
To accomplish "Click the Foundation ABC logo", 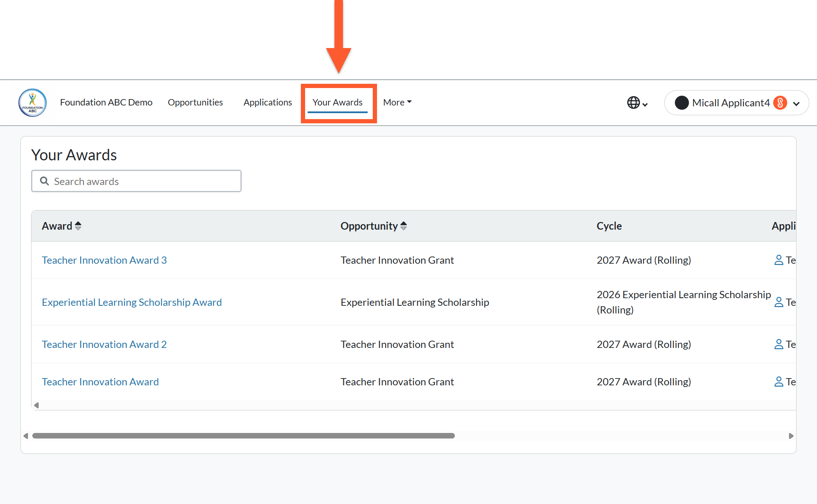I will (32, 103).
